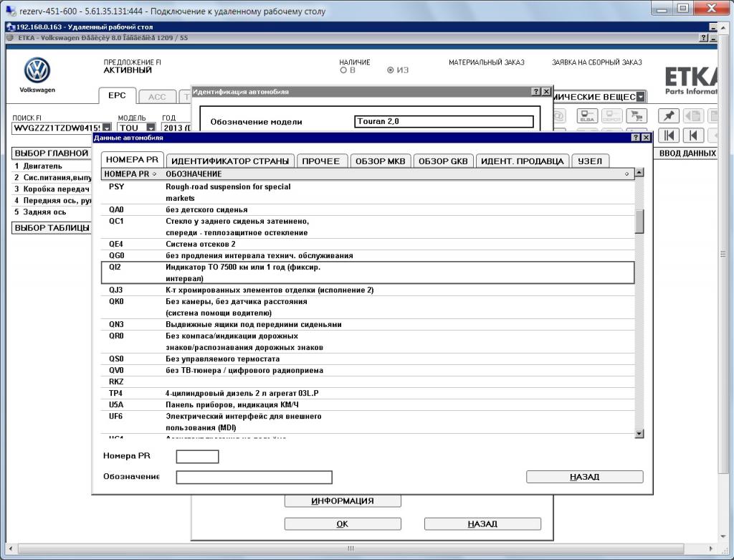The width and height of the screenshot is (734, 560).
Task: Select 'Коробка передач' main group
Action: (x=52, y=189)
